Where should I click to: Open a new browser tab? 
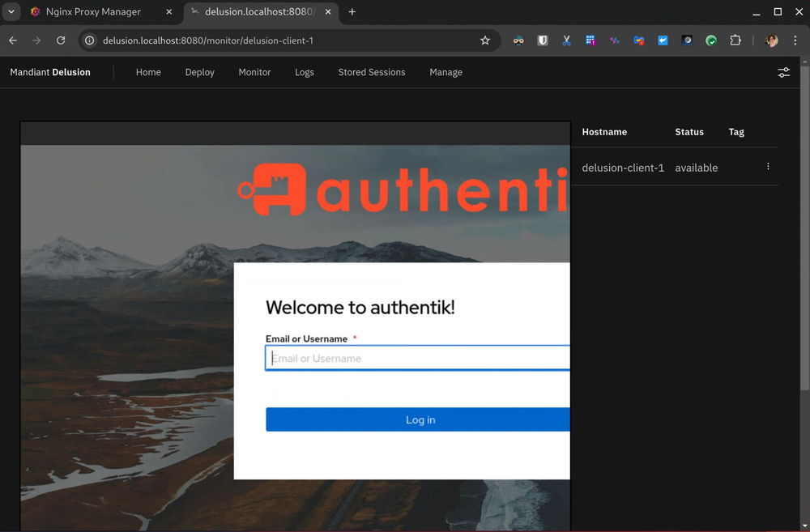tap(352, 11)
